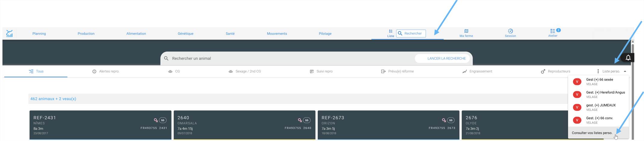Screen dimensions: 644x141
Task: Select the CG tab
Action: coord(174,71)
